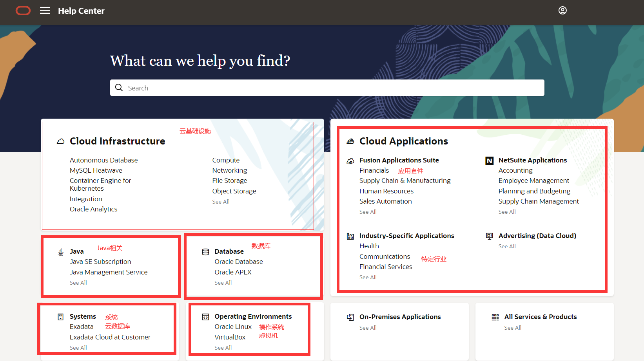
Task: Open the Financials link
Action: tap(374, 170)
